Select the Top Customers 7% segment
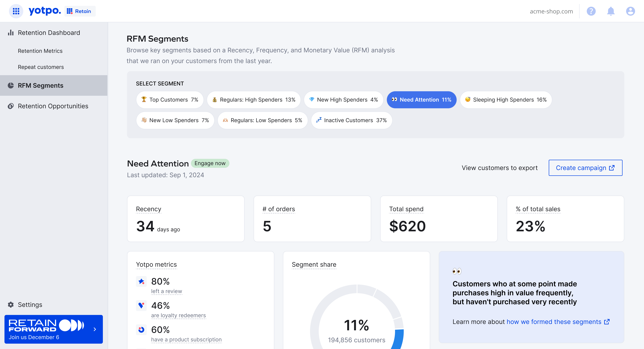Image resolution: width=644 pixels, height=349 pixels. [170, 100]
